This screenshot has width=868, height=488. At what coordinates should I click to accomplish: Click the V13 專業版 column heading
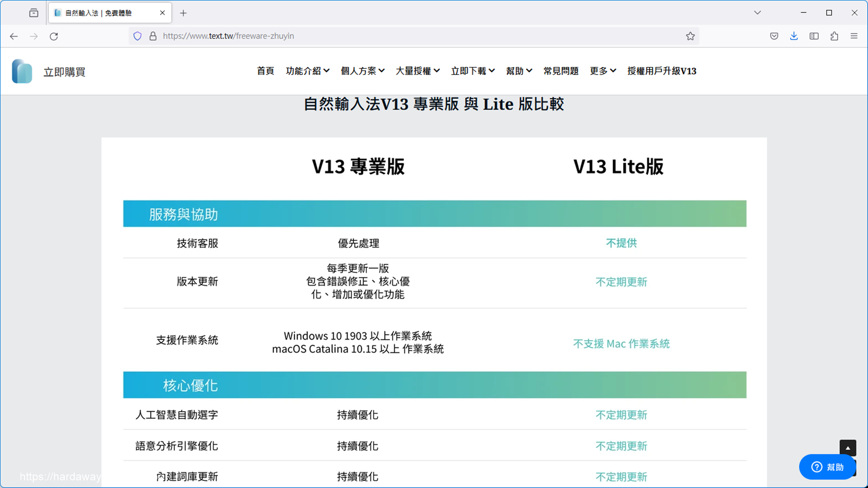(x=358, y=166)
